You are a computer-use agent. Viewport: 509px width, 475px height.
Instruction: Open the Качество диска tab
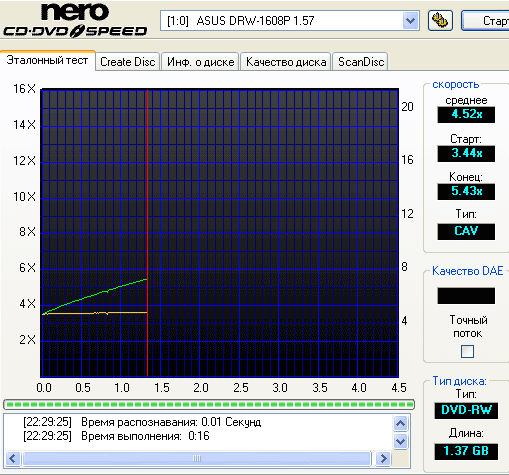286,62
